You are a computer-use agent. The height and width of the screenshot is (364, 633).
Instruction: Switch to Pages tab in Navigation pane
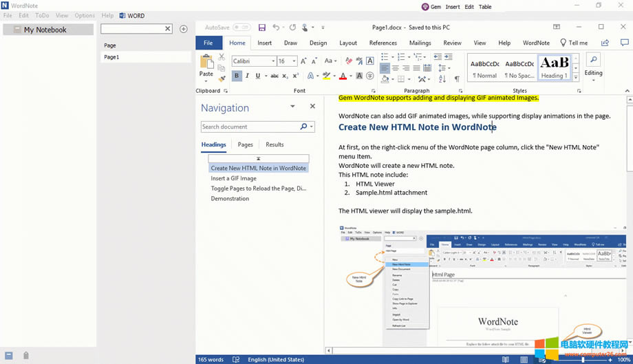[245, 144]
